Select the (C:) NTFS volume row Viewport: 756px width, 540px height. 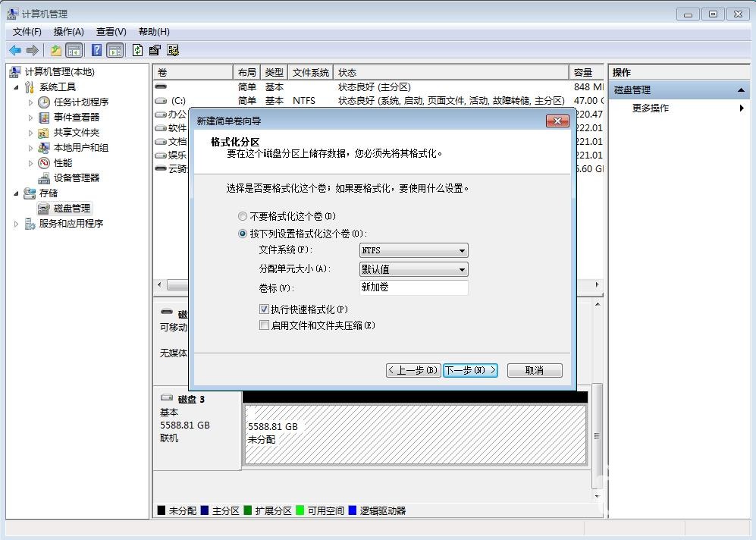pyautogui.click(x=378, y=101)
